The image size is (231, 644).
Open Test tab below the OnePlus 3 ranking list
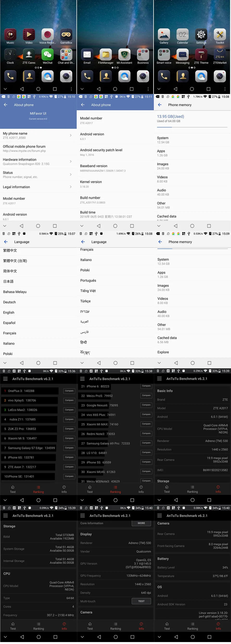coord(13,489)
